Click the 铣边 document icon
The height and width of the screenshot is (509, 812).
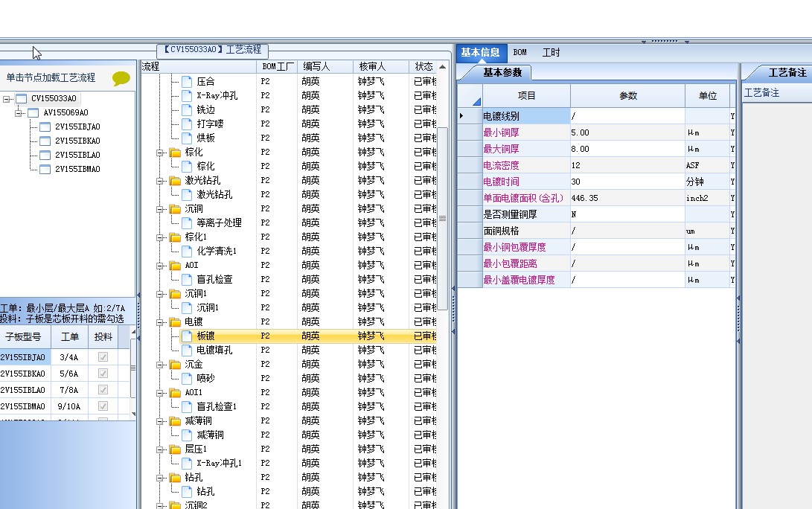(x=187, y=110)
